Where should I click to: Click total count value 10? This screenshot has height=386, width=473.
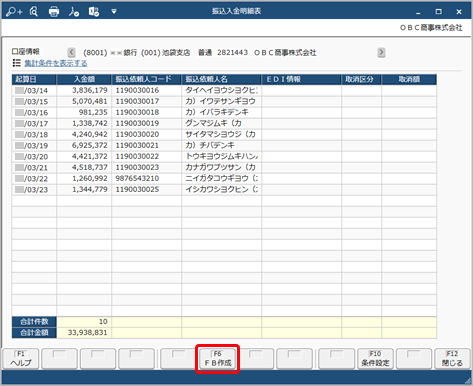84,322
